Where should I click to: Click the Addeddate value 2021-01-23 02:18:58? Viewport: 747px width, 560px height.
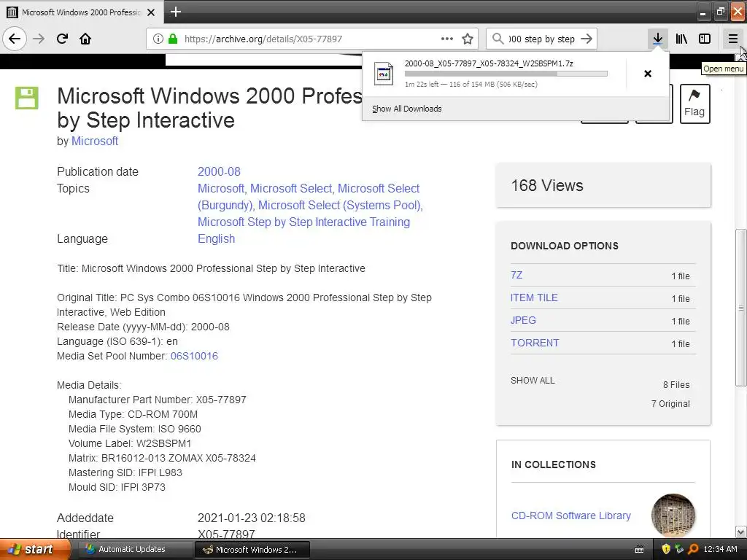[x=252, y=518]
